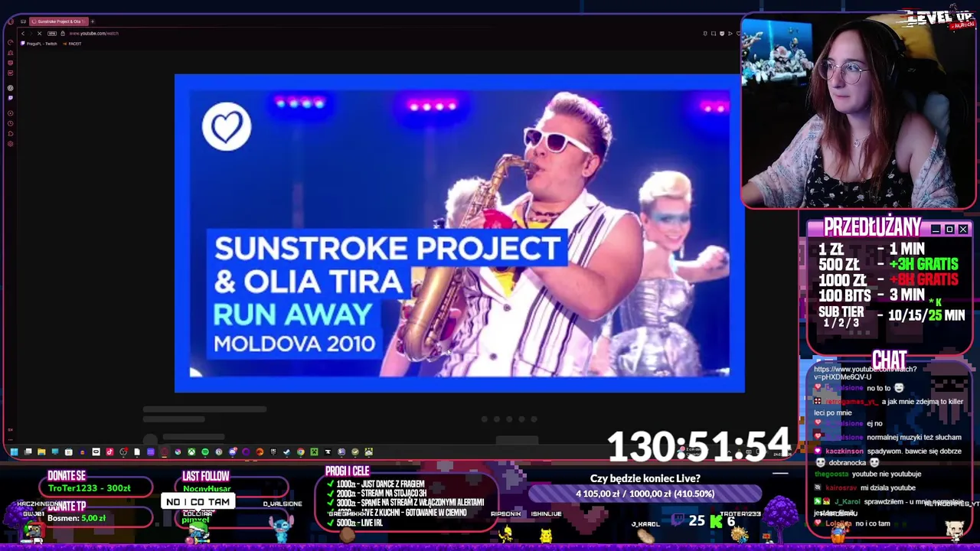Viewport: 980px width, 551px height.
Task: Open Opera sidebar settings gear
Action: pyautogui.click(x=11, y=144)
